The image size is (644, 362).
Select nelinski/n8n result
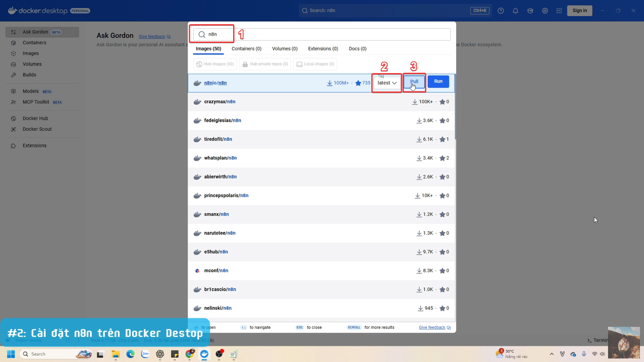[321, 308]
